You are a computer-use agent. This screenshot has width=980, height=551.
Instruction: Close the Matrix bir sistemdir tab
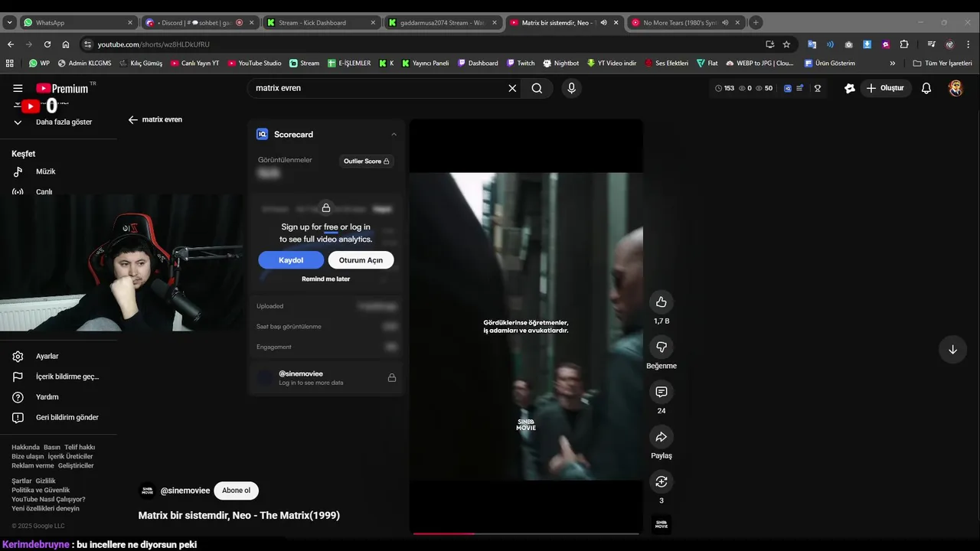pos(616,23)
